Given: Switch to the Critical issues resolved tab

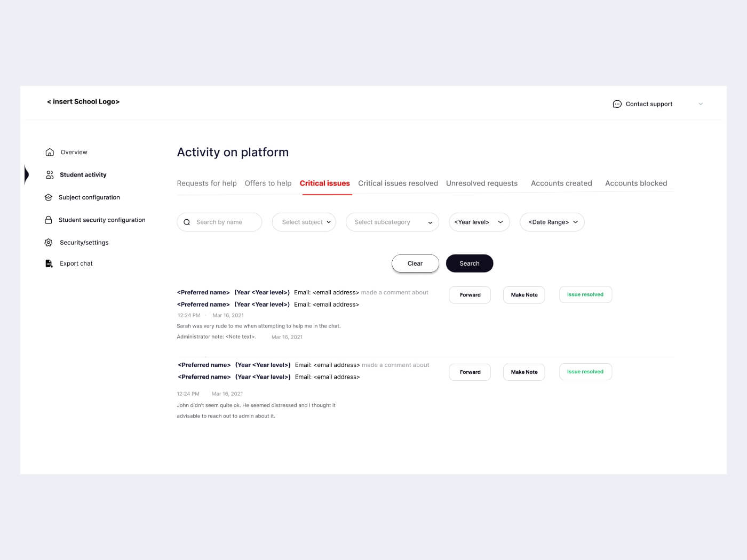Looking at the screenshot, I should point(398,183).
